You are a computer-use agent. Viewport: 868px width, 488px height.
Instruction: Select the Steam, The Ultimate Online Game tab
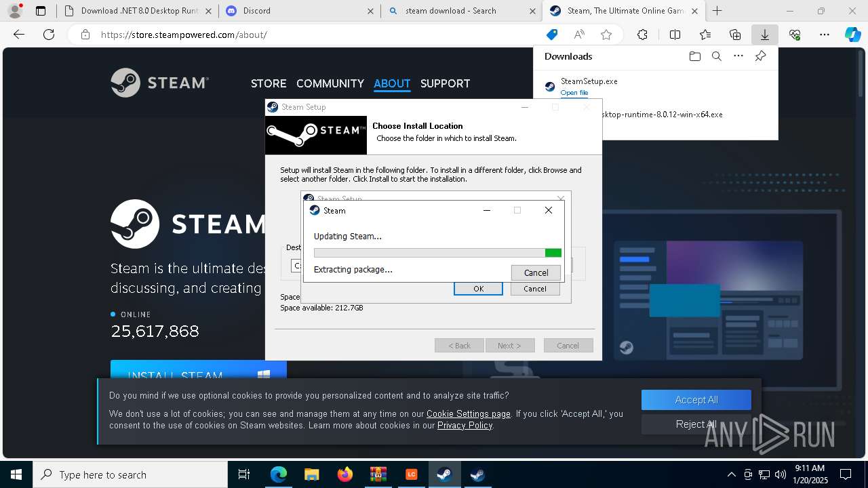point(623,11)
